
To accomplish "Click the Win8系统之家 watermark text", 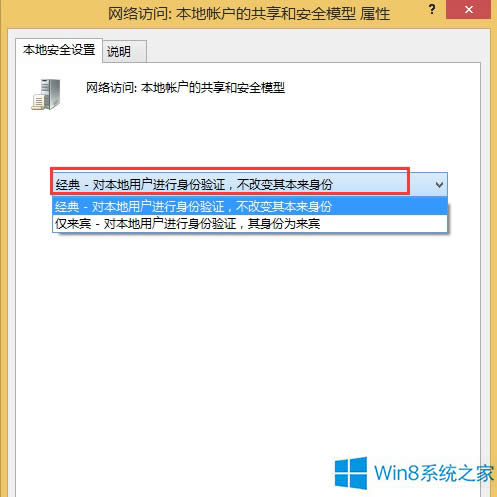I will pyautogui.click(x=434, y=473).
